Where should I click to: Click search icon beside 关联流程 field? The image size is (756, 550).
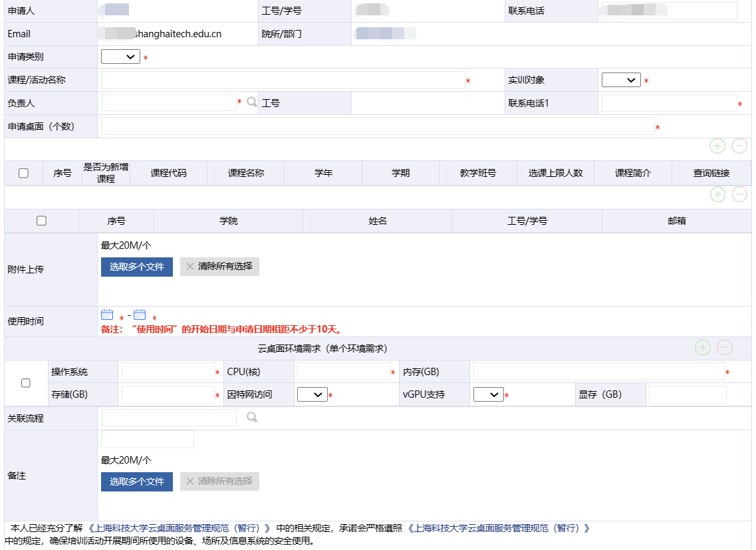pyautogui.click(x=251, y=418)
